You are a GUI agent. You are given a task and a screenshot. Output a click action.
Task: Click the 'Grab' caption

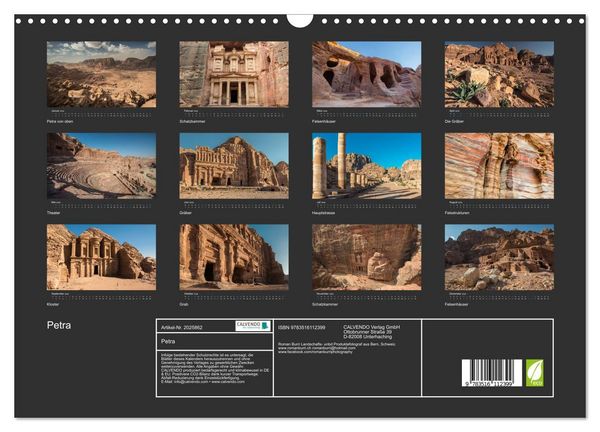(184, 304)
